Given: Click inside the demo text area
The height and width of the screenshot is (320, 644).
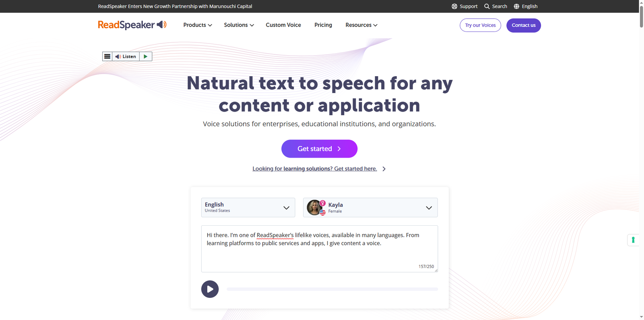Looking at the screenshot, I should pos(320,249).
